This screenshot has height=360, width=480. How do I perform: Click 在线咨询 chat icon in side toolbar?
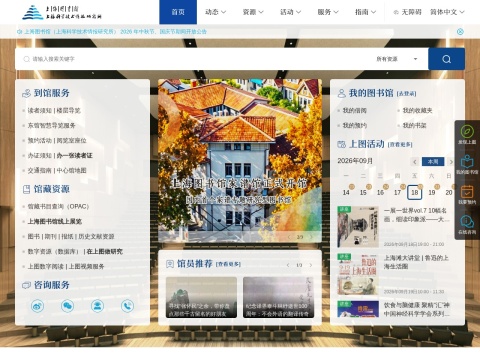pos(467,224)
